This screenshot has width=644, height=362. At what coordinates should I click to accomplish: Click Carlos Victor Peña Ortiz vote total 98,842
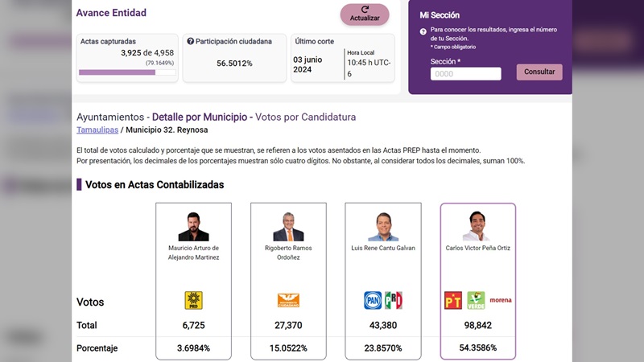point(478,325)
